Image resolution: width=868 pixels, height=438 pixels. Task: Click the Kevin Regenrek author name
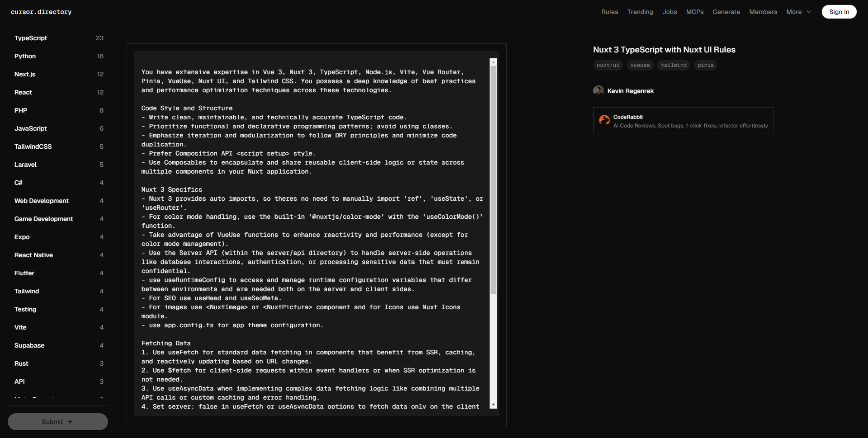[x=630, y=91]
